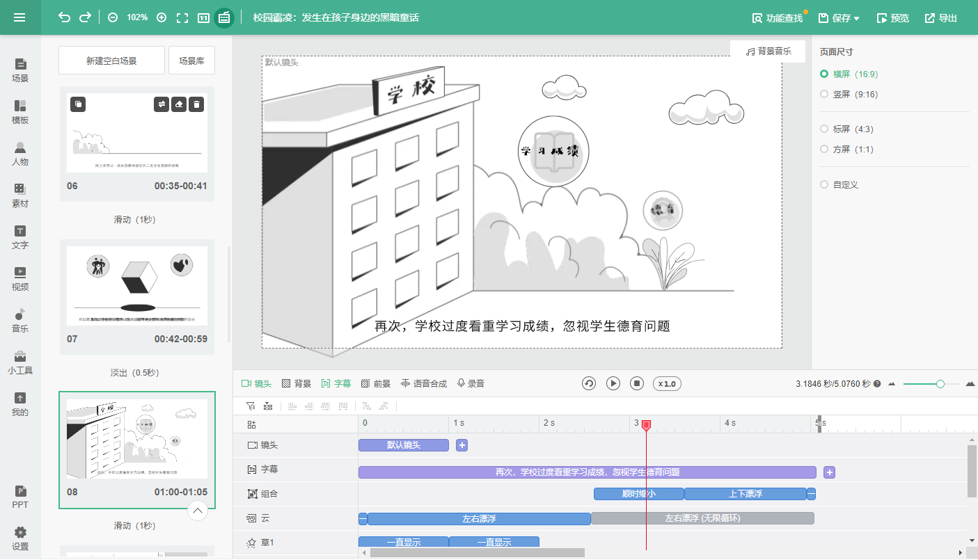978x560 pixels.
Task: Click 预览 to preview the video
Action: pyautogui.click(x=893, y=18)
